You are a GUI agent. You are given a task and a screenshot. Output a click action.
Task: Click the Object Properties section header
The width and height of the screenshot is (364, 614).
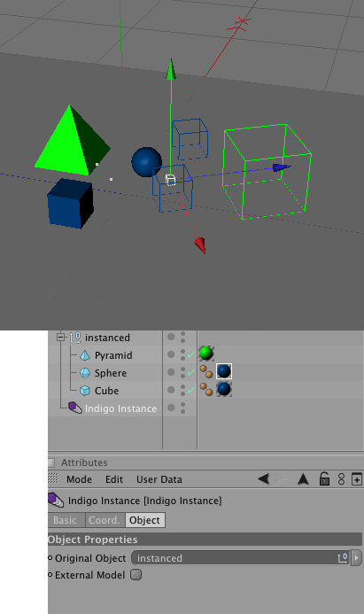click(x=205, y=540)
